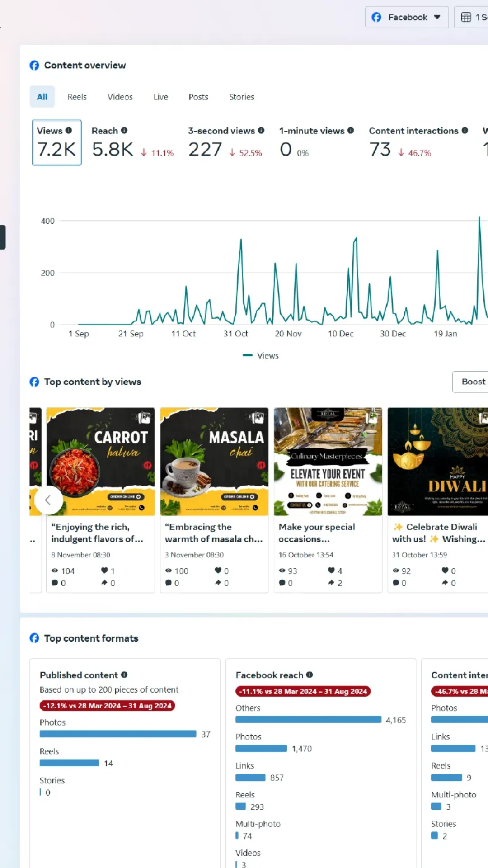488x868 pixels.
Task: Click the views eye icon showing 100
Action: 169,571
